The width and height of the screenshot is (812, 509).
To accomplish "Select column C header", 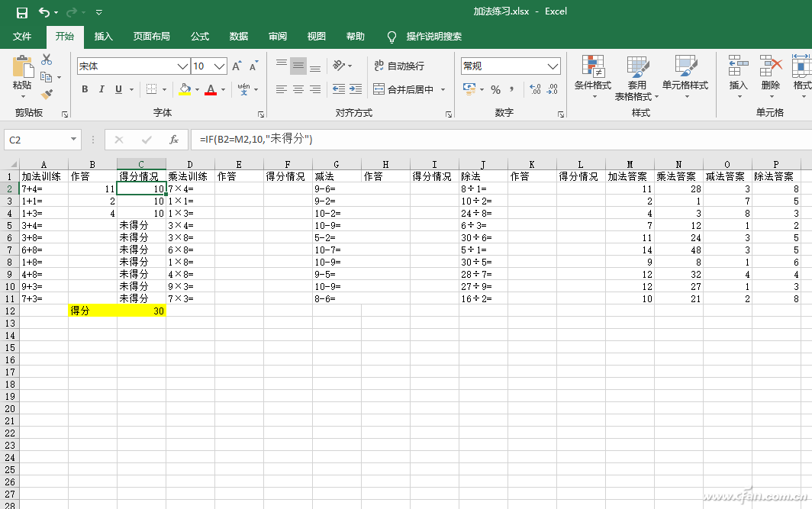I will point(141,164).
